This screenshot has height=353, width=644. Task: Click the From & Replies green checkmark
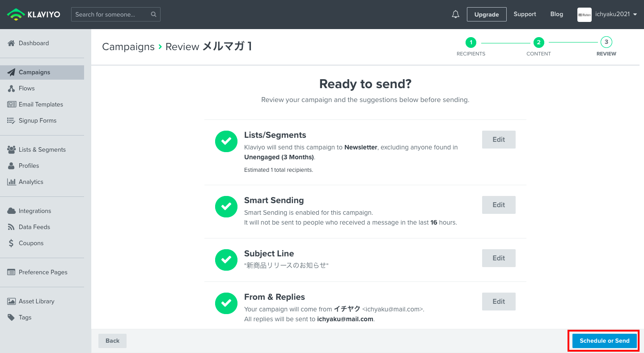click(x=226, y=303)
